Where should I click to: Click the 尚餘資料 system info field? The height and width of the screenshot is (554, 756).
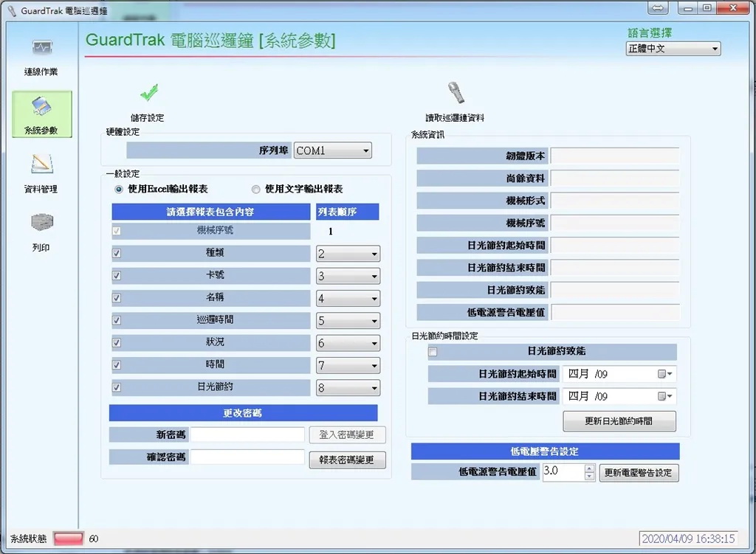[x=615, y=179]
